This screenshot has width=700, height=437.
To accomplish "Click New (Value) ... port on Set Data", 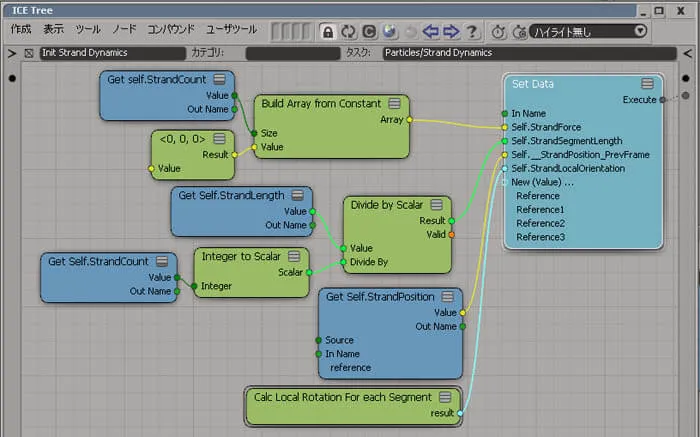I will pyautogui.click(x=542, y=182).
